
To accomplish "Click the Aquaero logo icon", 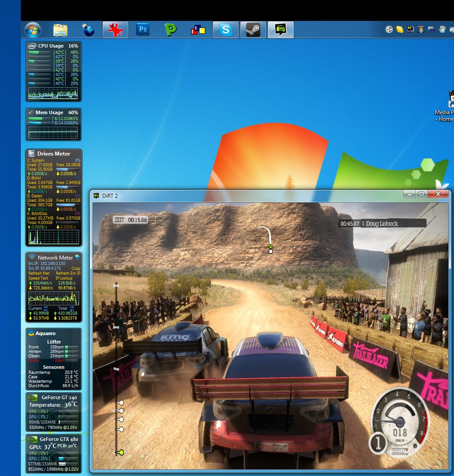I will point(31,333).
